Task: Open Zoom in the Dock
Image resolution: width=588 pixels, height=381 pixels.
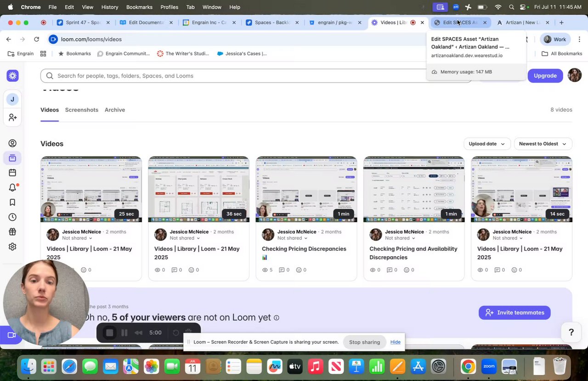Action: coord(488,366)
